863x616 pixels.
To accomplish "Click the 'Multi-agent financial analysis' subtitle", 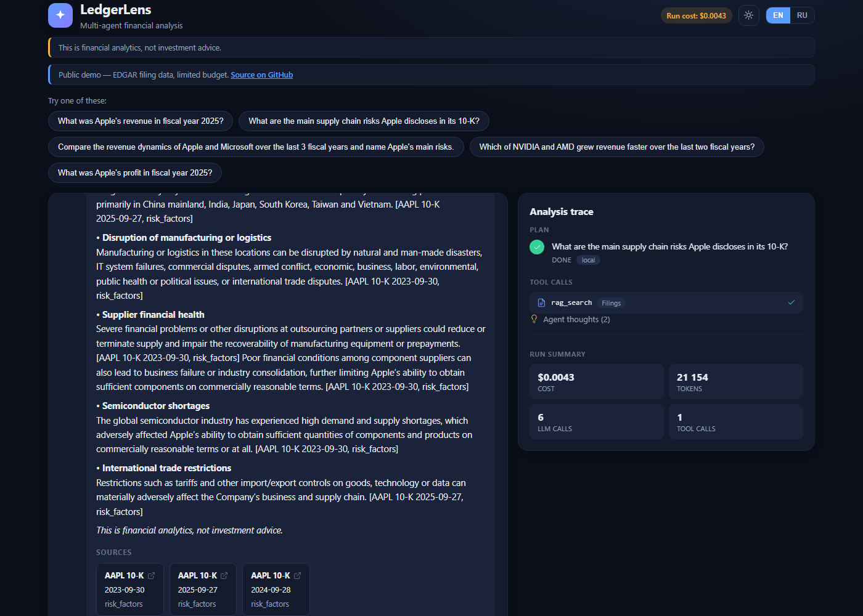I will coord(131,25).
